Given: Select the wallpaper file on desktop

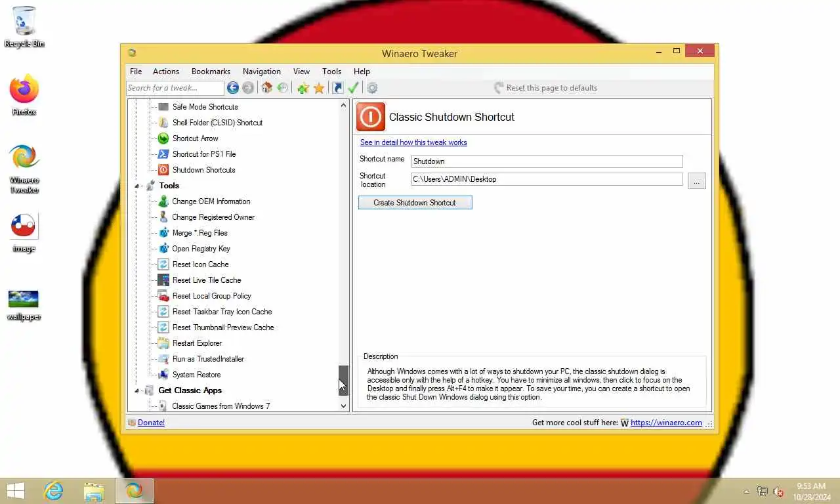Looking at the screenshot, I should [24, 304].
